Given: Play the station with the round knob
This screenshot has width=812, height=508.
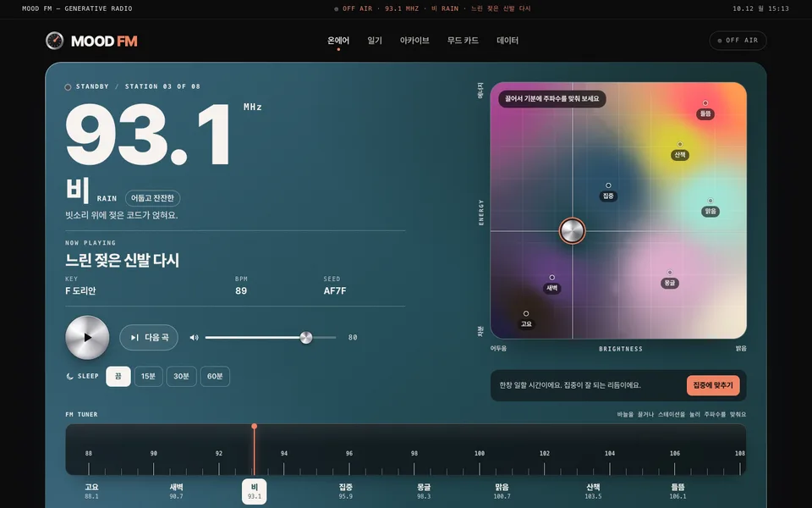Looking at the screenshot, I should pos(87,338).
